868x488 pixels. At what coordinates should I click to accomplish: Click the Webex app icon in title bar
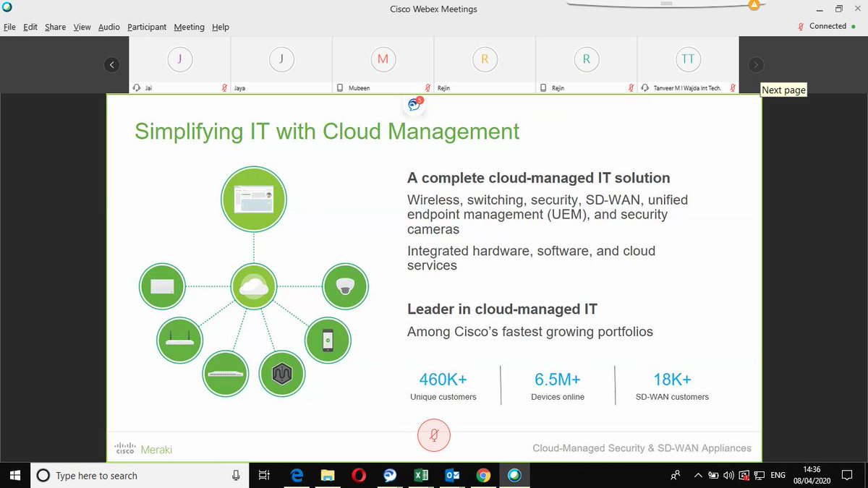coord(7,8)
